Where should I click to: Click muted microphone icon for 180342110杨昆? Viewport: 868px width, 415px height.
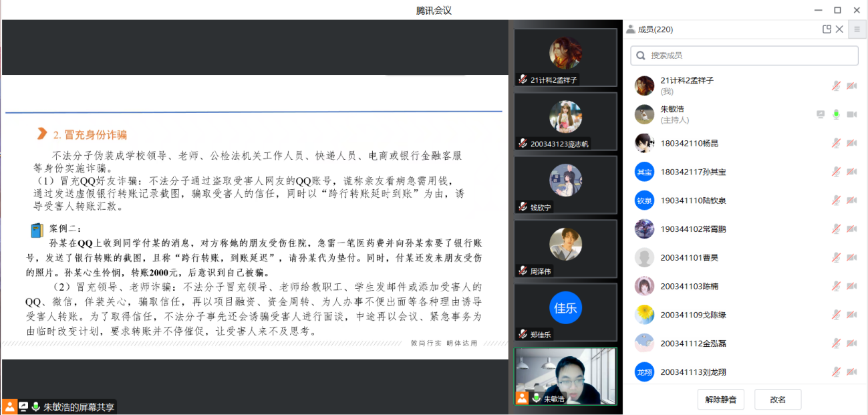[x=835, y=143]
